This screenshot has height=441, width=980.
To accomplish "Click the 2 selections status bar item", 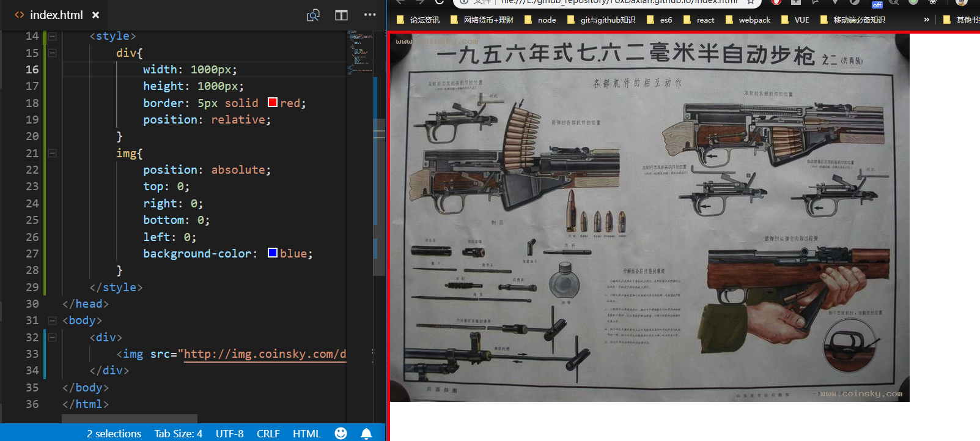I will point(114,433).
